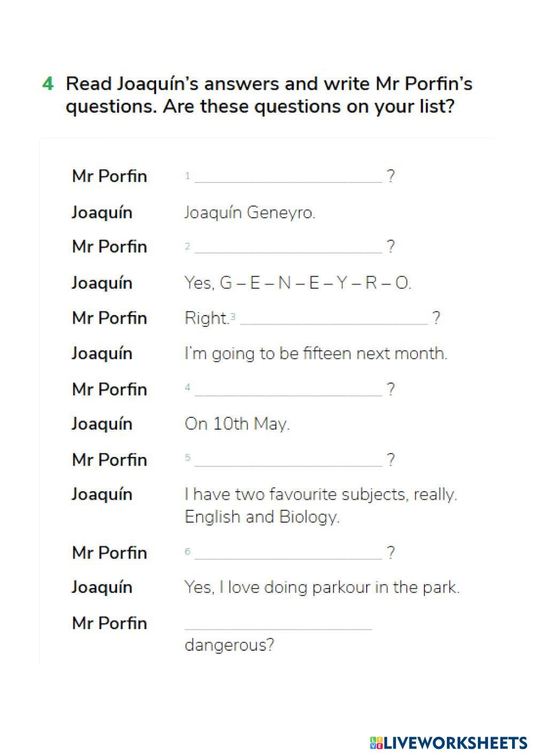534x756 pixels.
Task: Click 'I'm going to be fifteen next month.'
Action: [x=315, y=353]
